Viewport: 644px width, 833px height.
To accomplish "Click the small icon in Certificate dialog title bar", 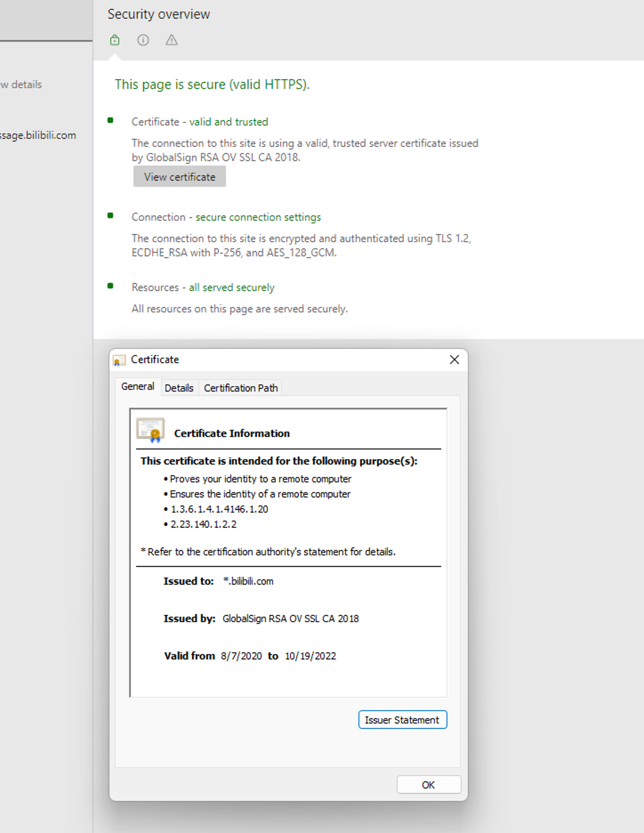I will [119, 360].
